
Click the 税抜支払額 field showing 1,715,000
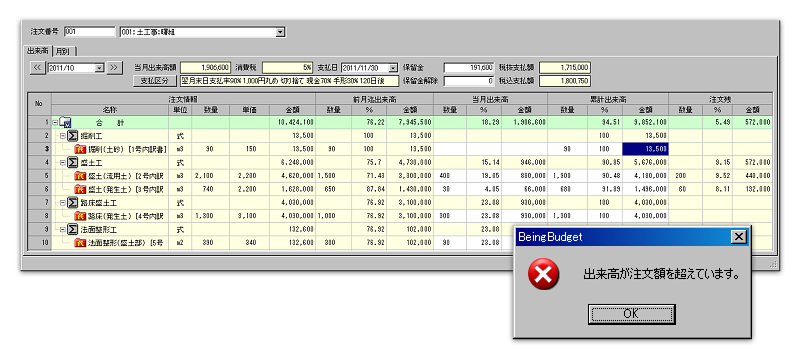click(565, 67)
